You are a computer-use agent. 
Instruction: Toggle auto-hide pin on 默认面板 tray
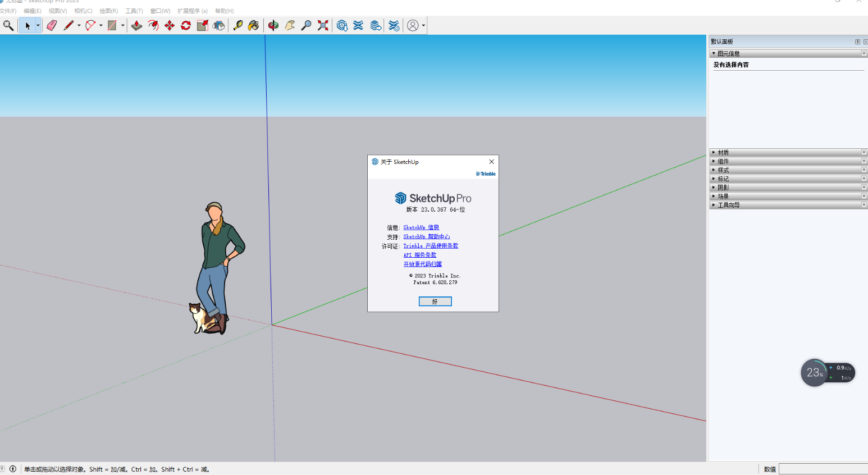pyautogui.click(x=857, y=42)
